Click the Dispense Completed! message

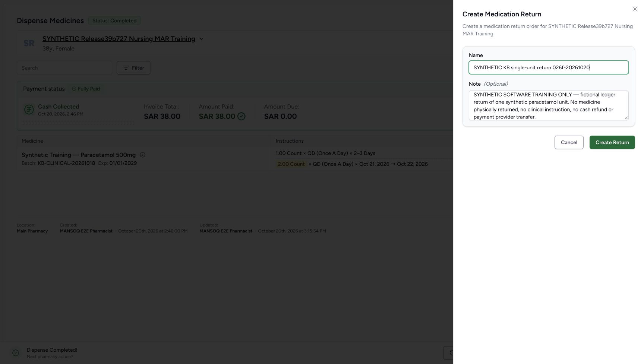pyautogui.click(x=52, y=350)
